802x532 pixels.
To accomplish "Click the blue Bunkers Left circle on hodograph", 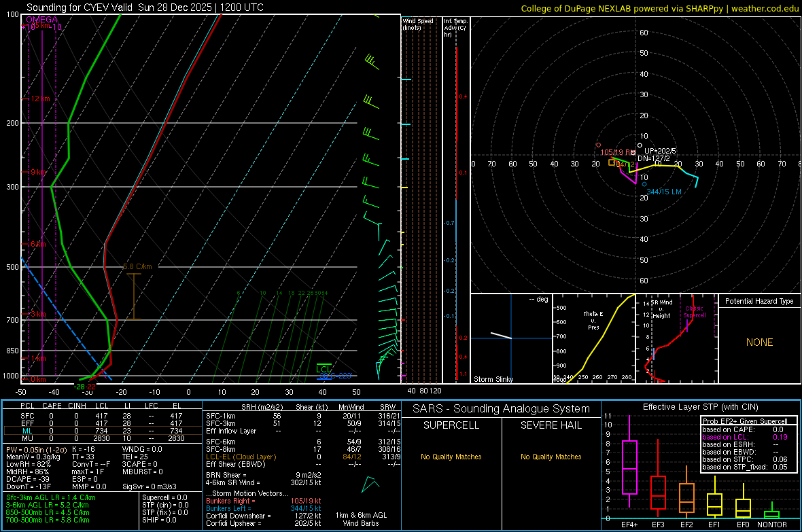I will (644, 184).
